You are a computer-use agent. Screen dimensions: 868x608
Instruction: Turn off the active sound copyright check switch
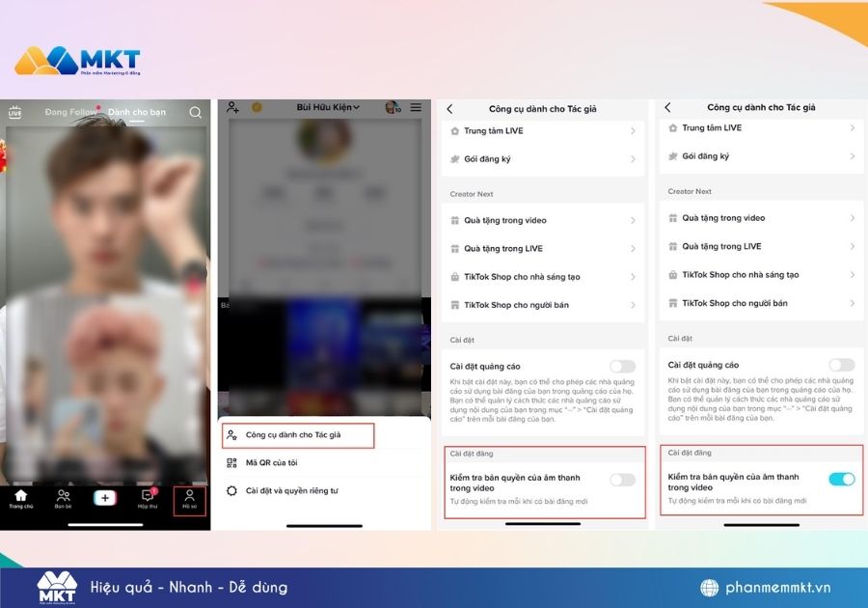coord(839,477)
